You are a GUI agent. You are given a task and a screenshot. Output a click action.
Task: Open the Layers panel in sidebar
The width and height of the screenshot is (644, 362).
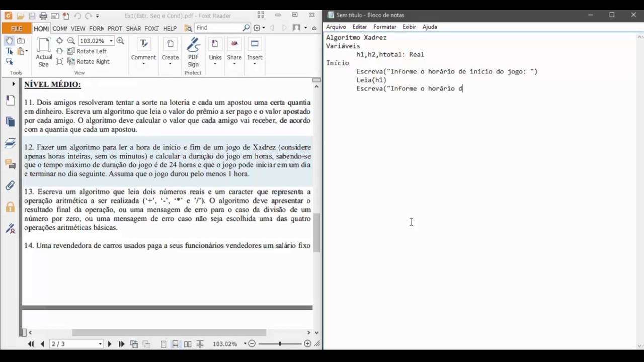point(10,144)
